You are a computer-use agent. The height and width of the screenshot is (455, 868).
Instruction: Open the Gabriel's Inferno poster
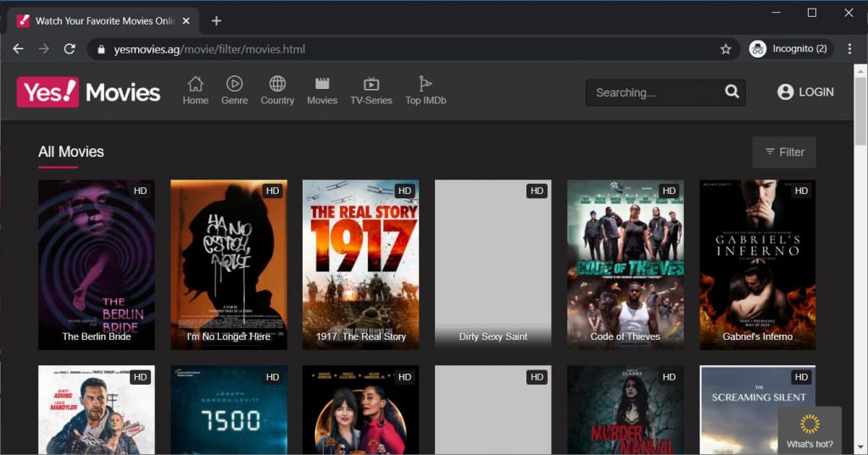click(x=757, y=264)
